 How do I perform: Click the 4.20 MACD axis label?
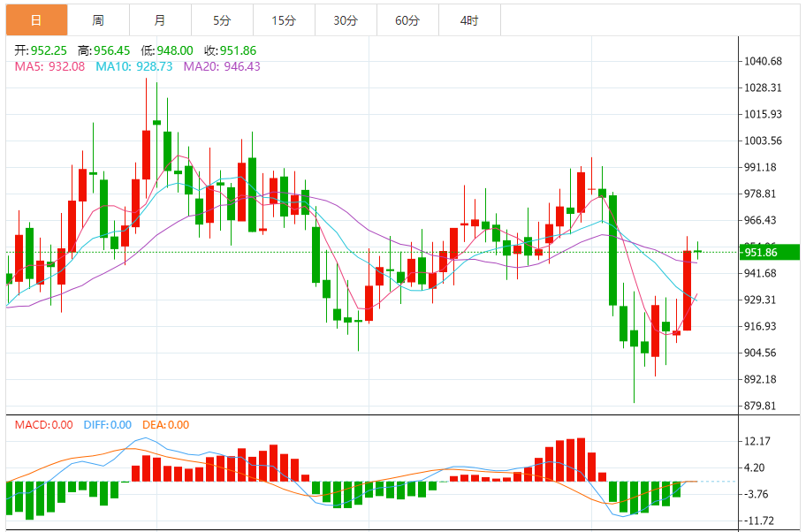754,467
